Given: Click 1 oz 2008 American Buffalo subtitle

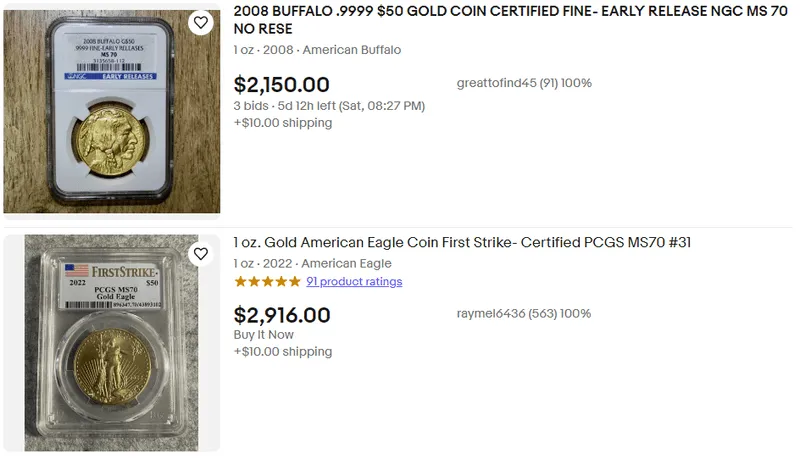Looking at the screenshot, I should click(x=317, y=50).
